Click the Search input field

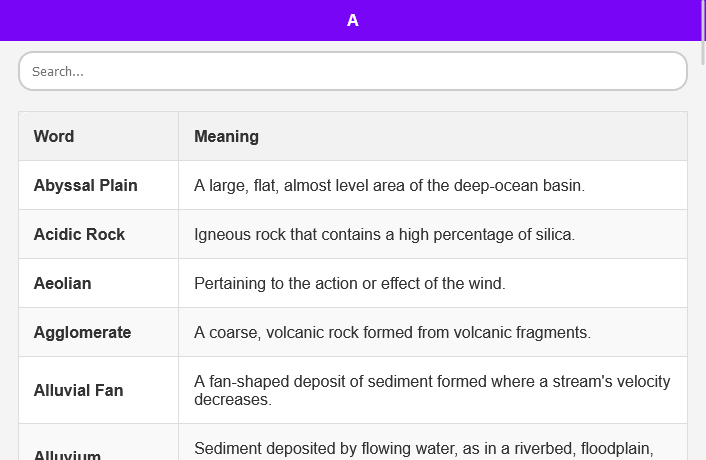tap(352, 71)
